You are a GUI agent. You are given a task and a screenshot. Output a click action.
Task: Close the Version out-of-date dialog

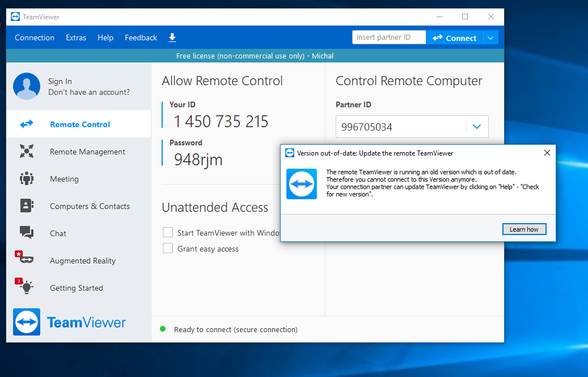tap(547, 153)
